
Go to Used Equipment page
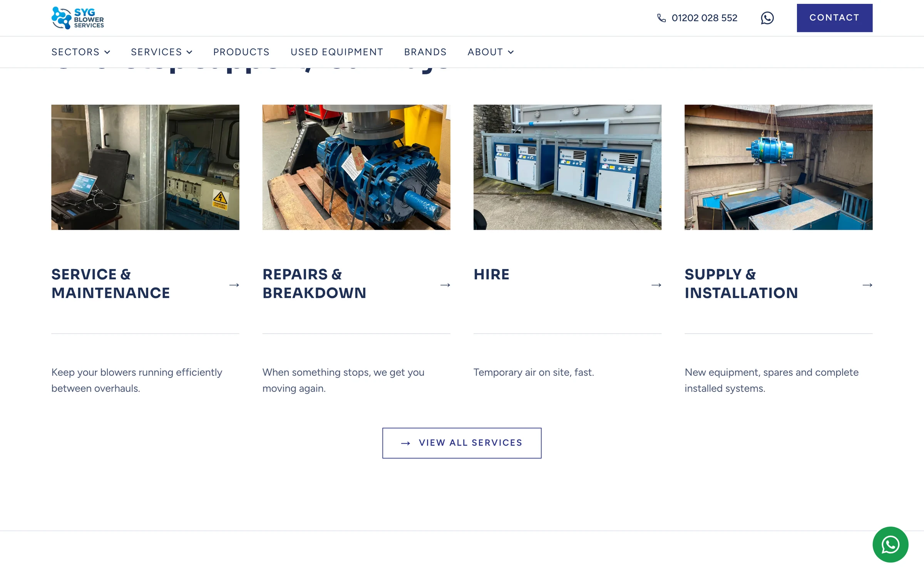pos(337,52)
